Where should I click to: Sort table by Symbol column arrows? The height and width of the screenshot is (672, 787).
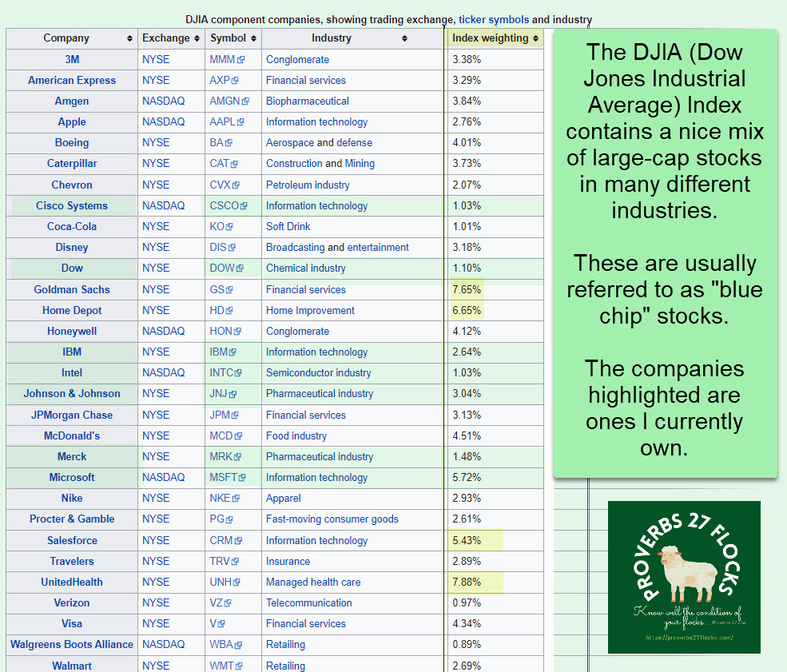point(253,38)
